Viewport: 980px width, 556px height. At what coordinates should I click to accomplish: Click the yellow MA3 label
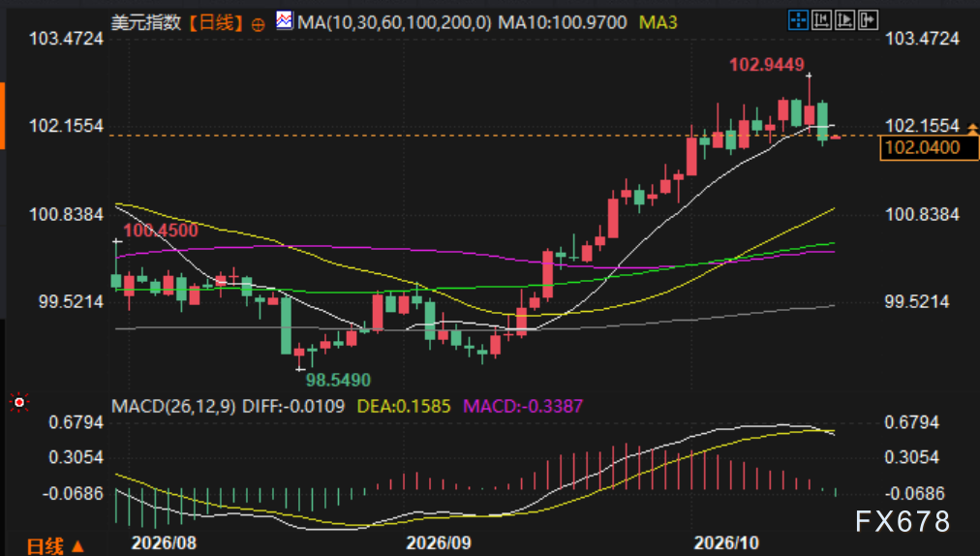(658, 23)
